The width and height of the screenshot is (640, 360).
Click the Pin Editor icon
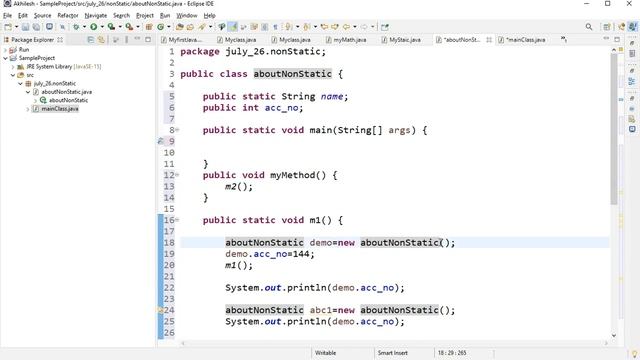click(x=384, y=27)
